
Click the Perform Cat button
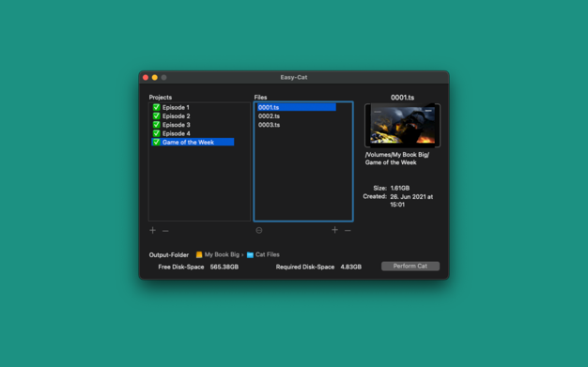coord(410,266)
